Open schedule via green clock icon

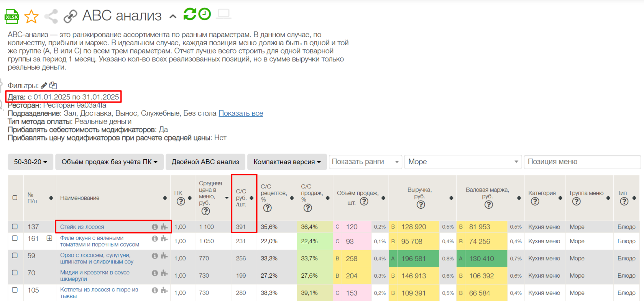tap(205, 14)
